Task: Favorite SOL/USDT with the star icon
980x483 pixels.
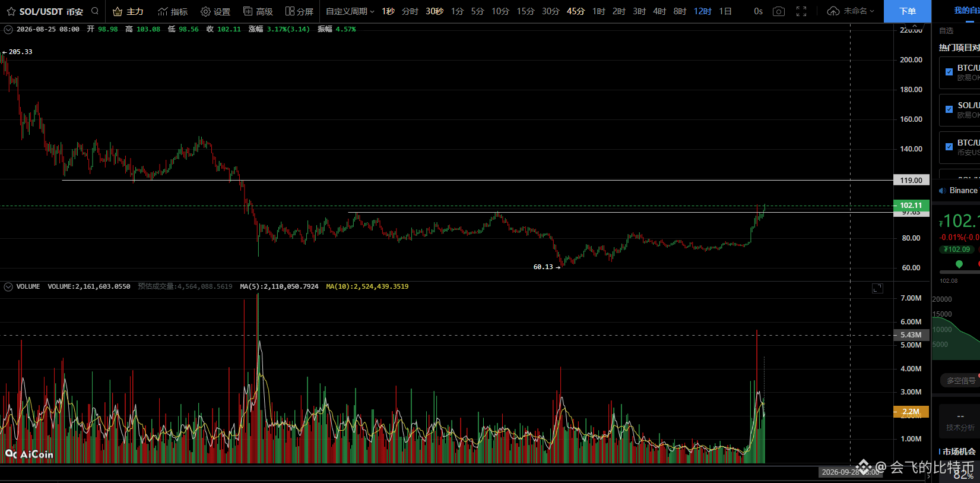Action: [x=11, y=11]
